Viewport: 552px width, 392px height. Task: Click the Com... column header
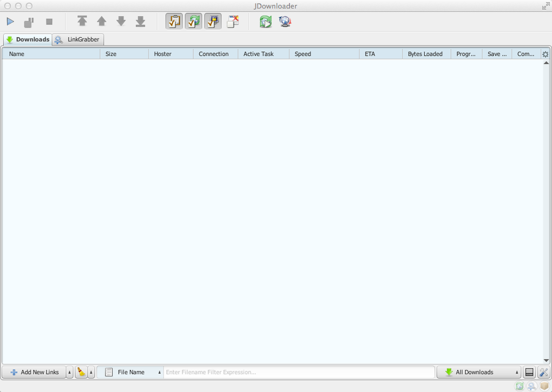coord(526,54)
